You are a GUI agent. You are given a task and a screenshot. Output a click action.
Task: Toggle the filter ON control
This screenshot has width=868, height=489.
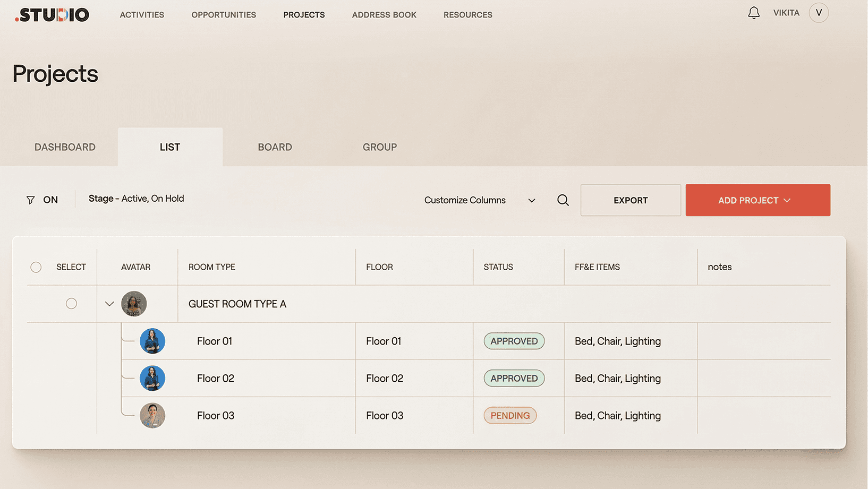(51, 200)
